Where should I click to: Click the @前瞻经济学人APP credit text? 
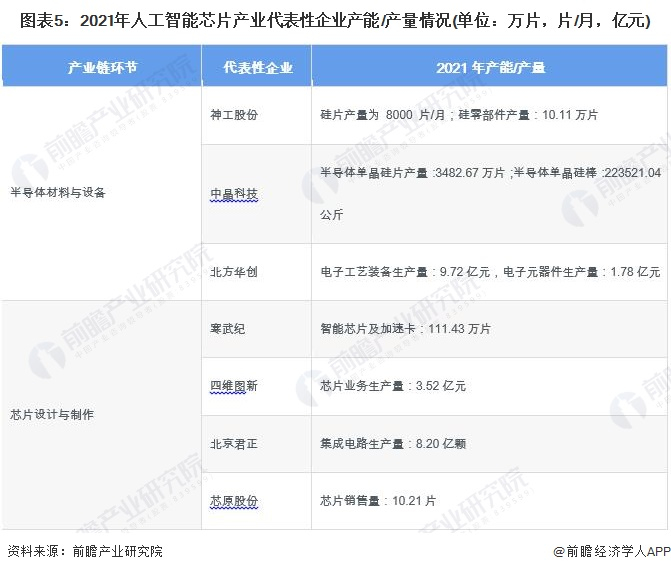click(612, 551)
